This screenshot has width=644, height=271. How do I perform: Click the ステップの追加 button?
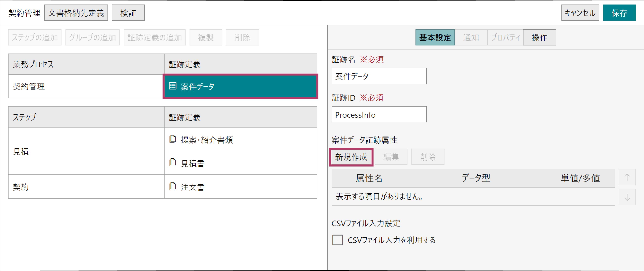pos(35,37)
